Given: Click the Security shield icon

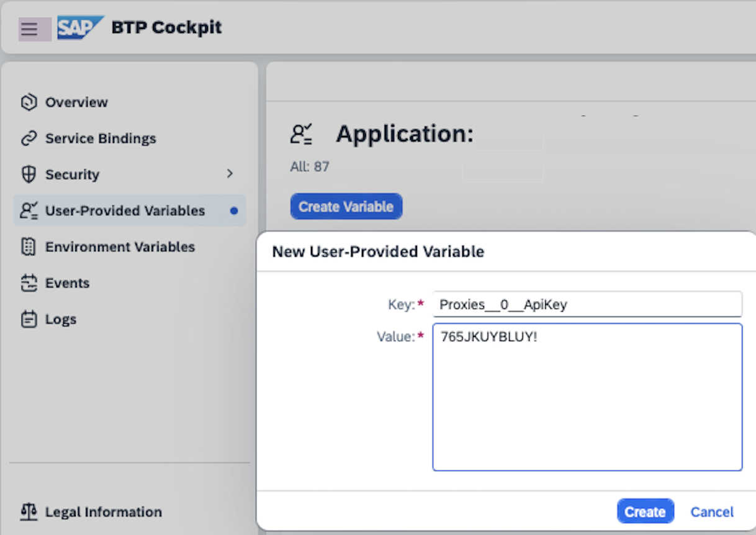Looking at the screenshot, I should (29, 174).
